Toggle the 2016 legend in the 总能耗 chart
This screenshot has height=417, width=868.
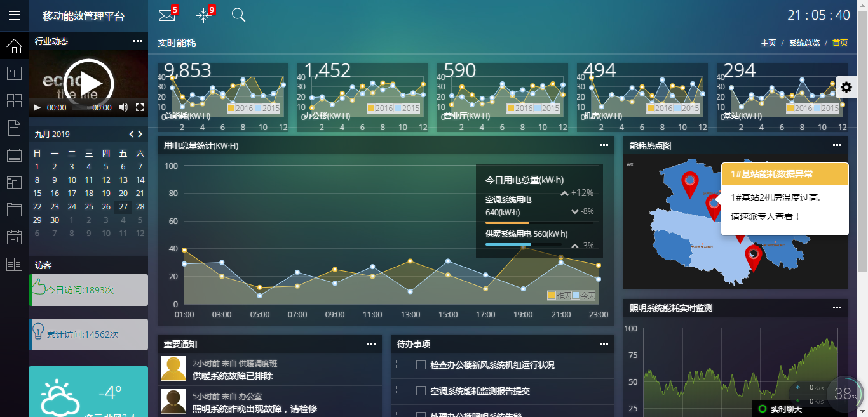click(231, 109)
